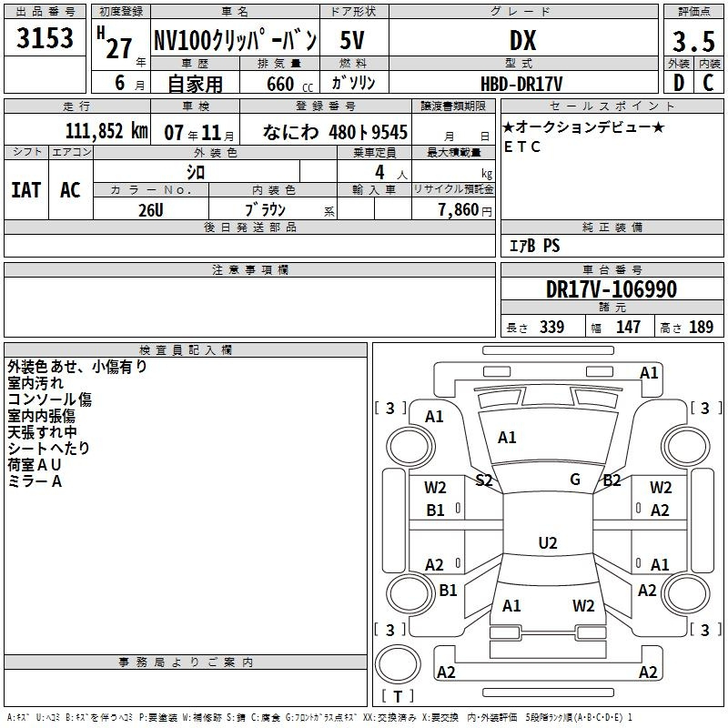Click A1 mark on hood

point(507,438)
